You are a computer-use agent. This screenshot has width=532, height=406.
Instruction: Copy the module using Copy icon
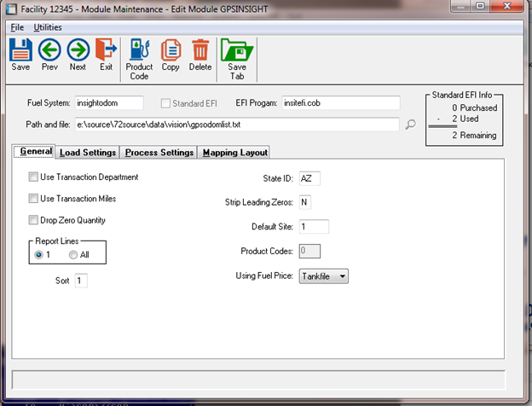coord(171,50)
